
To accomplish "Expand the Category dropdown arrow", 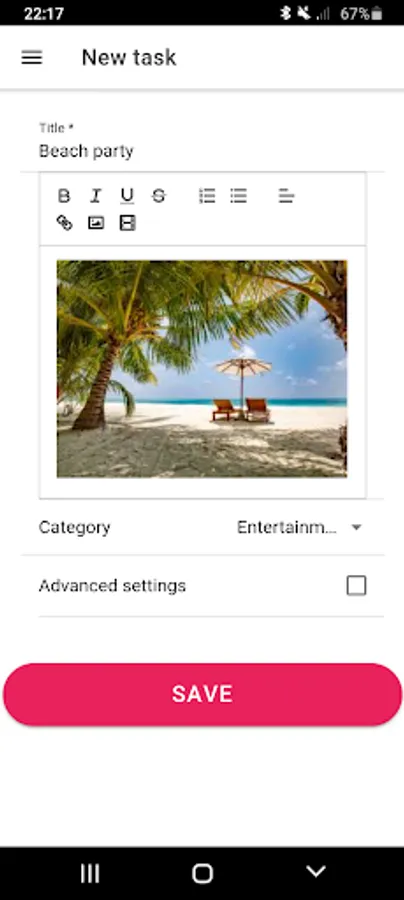I will pyautogui.click(x=356, y=527).
